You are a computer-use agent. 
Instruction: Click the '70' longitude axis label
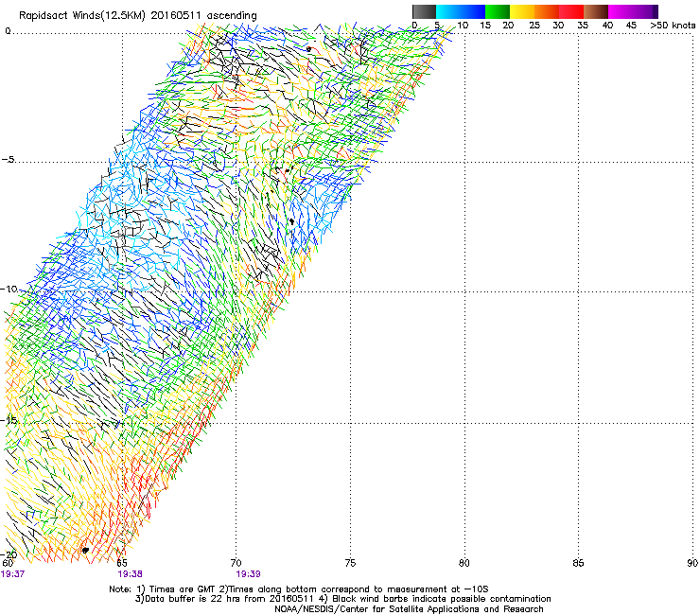click(x=236, y=563)
